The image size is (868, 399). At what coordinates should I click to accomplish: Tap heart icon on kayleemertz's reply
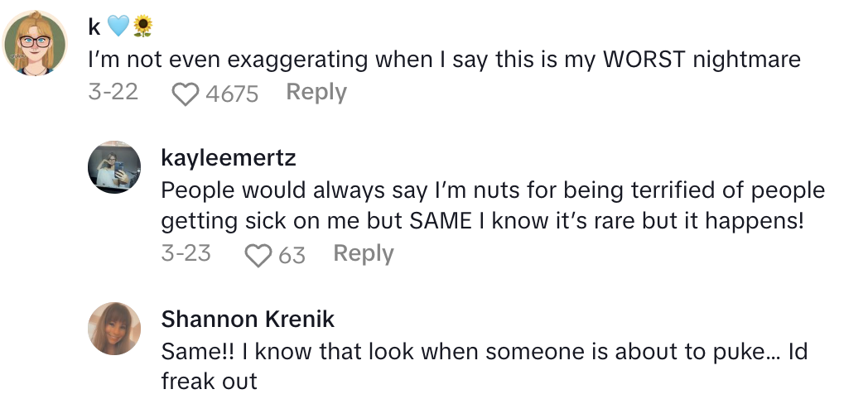(259, 255)
